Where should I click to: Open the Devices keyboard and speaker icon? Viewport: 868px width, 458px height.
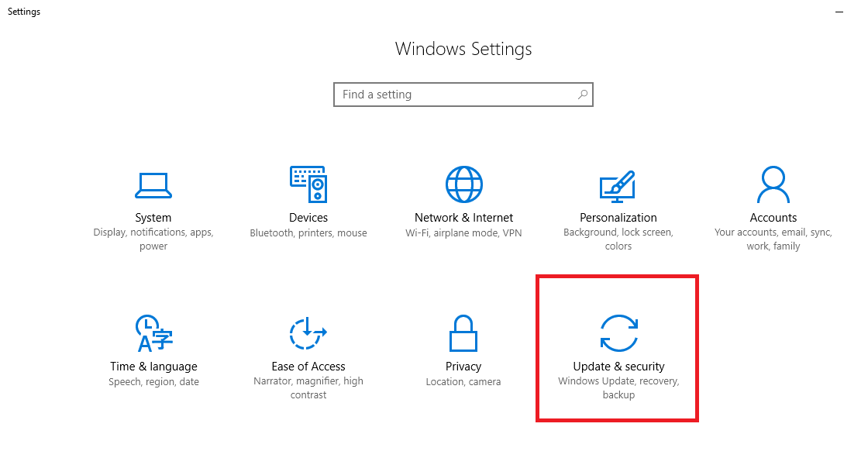click(308, 184)
